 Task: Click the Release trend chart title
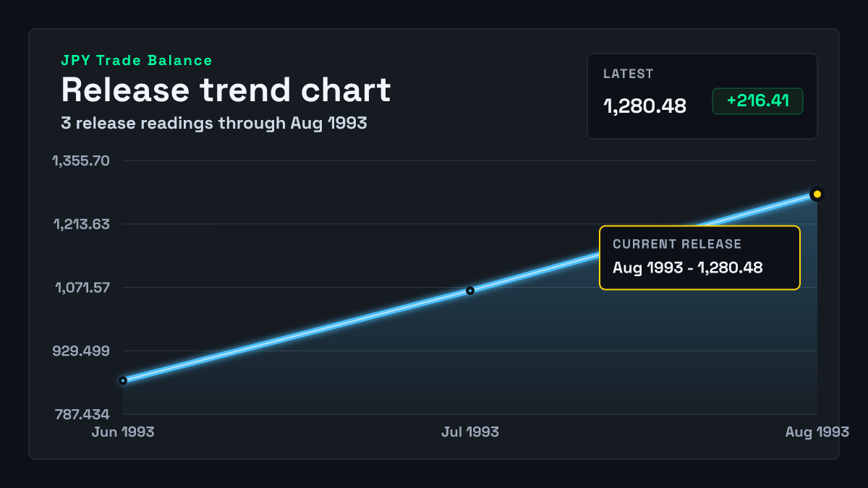click(x=226, y=90)
